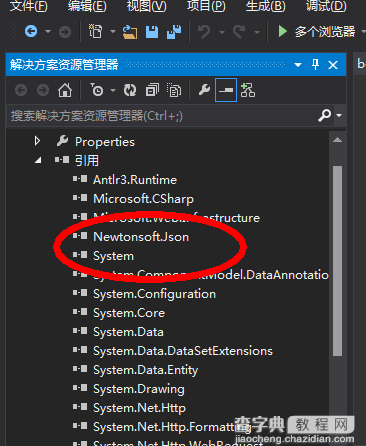Select the System.Data.DataSetExtensions reference
This screenshot has width=366, height=446.
pyautogui.click(x=183, y=351)
